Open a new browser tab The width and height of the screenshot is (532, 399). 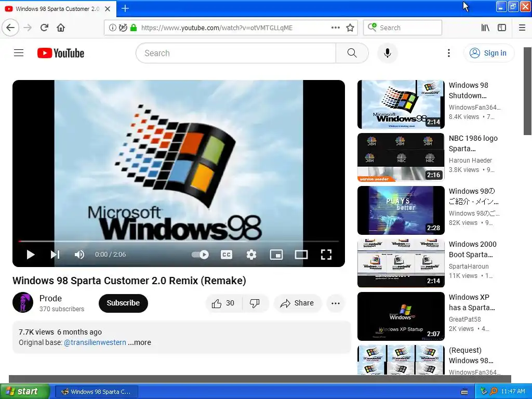pyautogui.click(x=125, y=8)
